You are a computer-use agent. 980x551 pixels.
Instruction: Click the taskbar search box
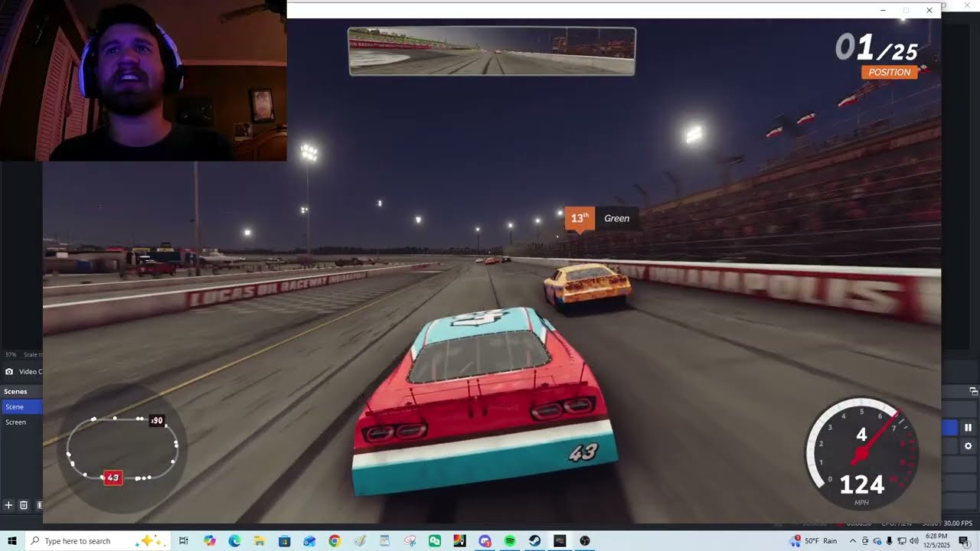(98, 541)
